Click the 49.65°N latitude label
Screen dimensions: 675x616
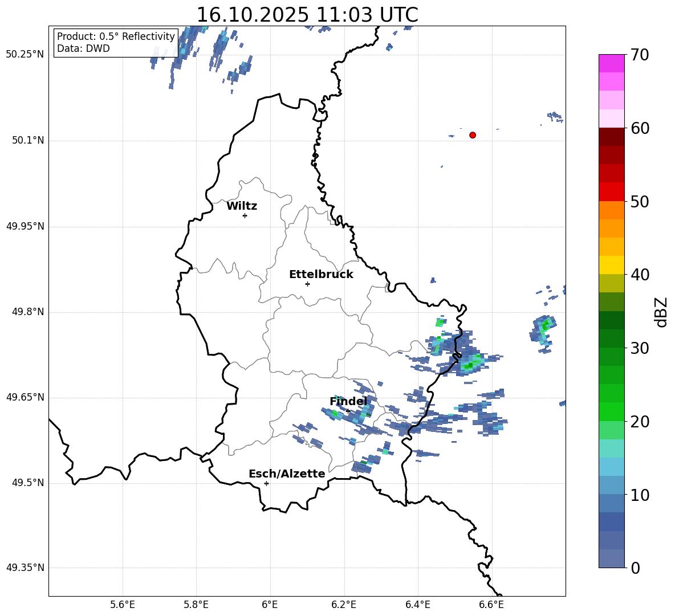pos(25,397)
